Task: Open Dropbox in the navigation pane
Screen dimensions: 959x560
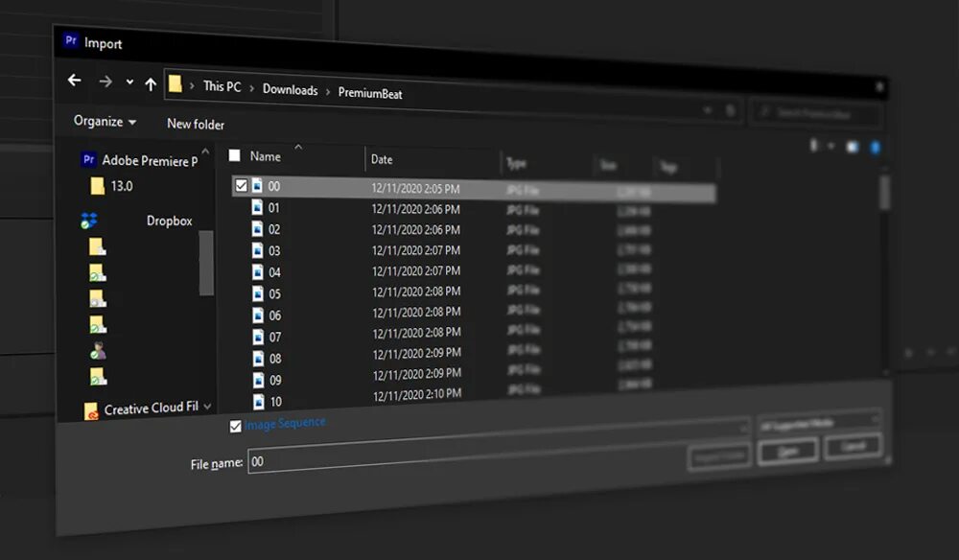Action: 170,221
